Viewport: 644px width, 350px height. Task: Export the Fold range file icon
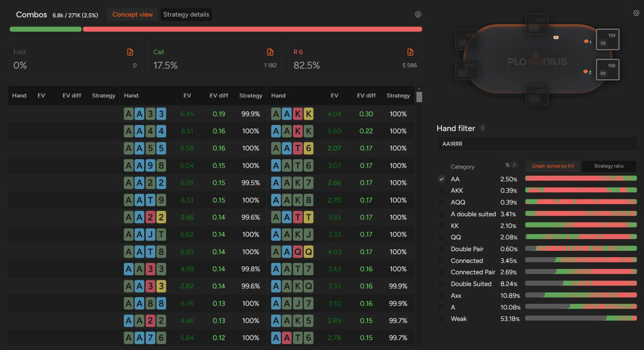tap(130, 52)
